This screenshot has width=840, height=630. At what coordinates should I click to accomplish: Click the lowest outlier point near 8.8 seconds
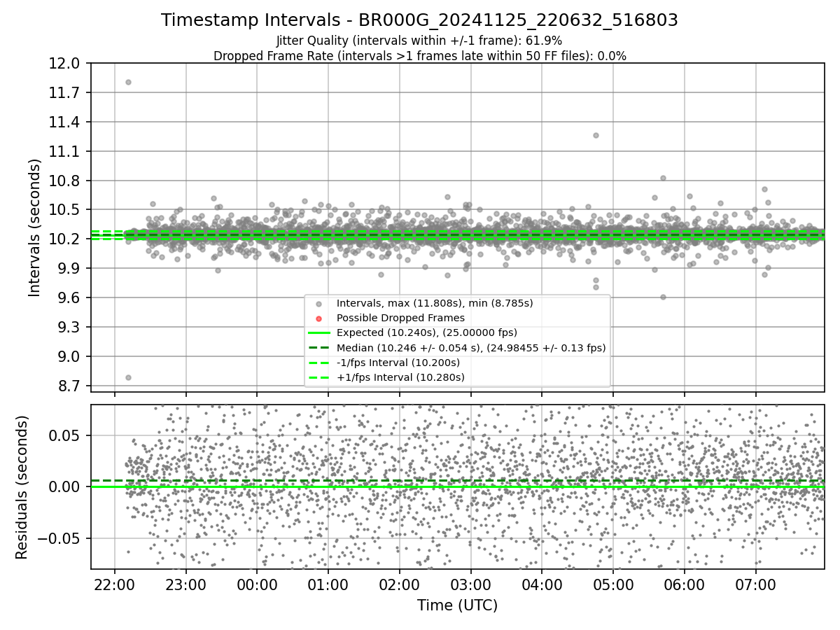128,377
